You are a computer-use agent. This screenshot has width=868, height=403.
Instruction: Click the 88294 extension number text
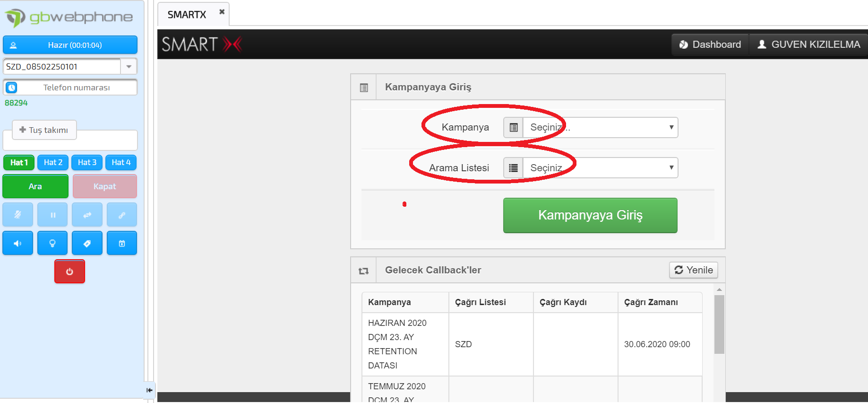[x=16, y=103]
